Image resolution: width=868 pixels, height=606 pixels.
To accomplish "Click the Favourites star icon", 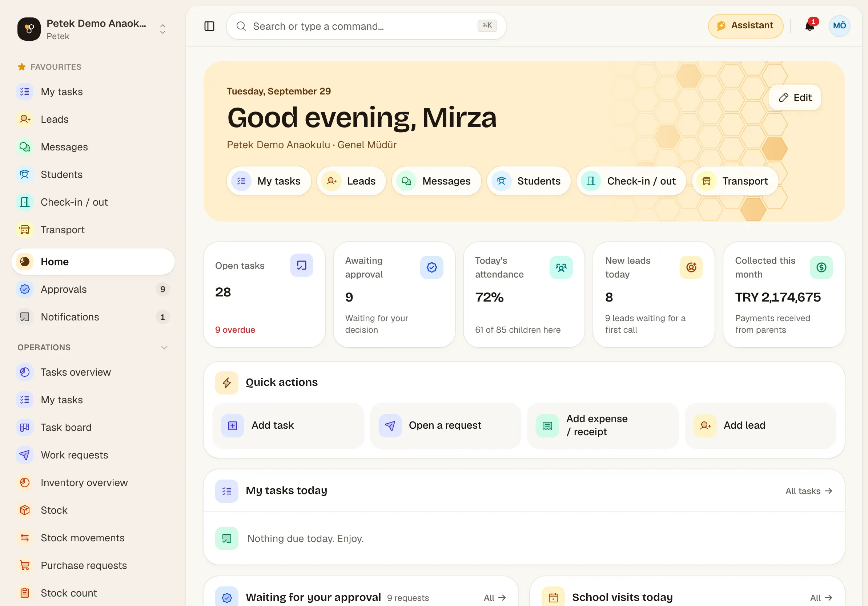I will pyautogui.click(x=21, y=67).
